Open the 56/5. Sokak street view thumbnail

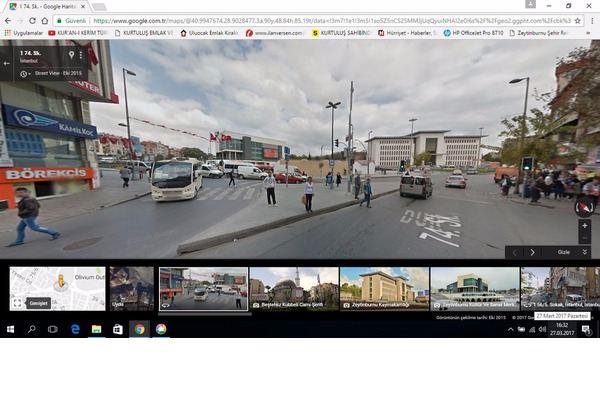560,289
